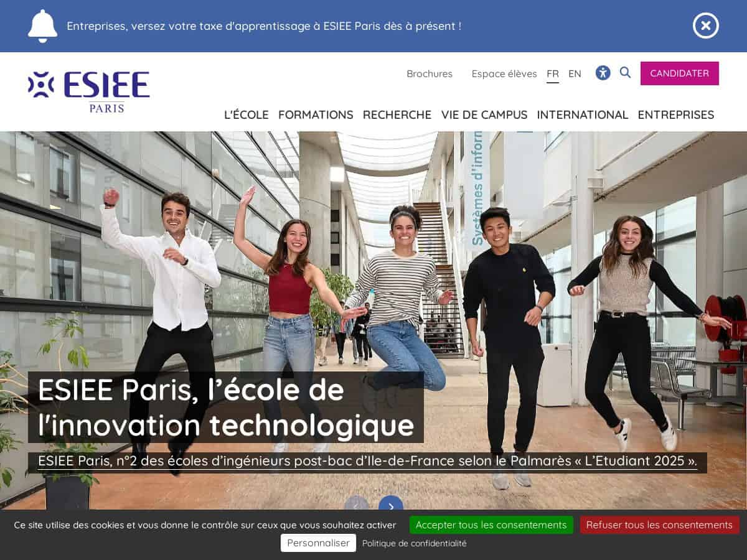Open the ENTREPRISES menu

(676, 114)
